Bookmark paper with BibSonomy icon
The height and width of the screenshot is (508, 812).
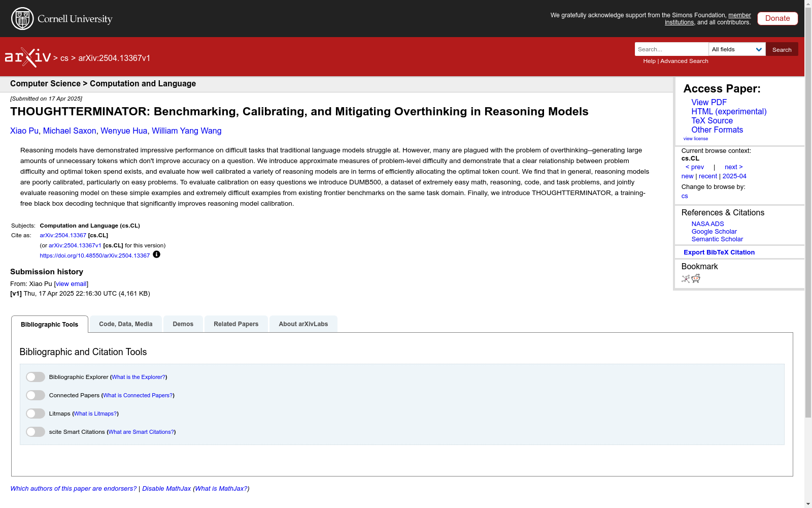click(x=686, y=278)
